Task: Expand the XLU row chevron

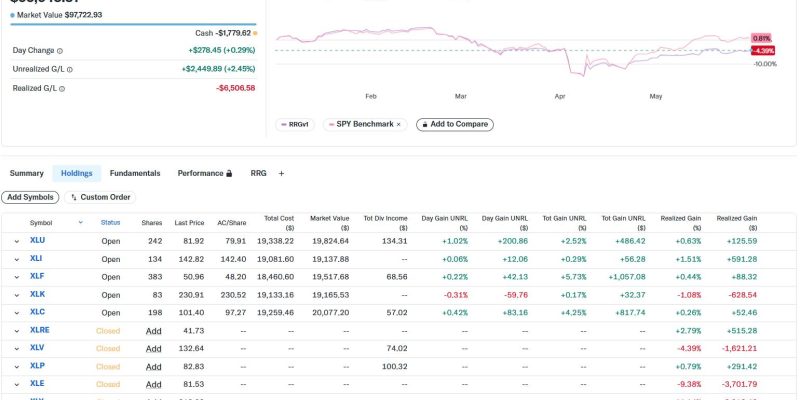Action: tap(16, 241)
